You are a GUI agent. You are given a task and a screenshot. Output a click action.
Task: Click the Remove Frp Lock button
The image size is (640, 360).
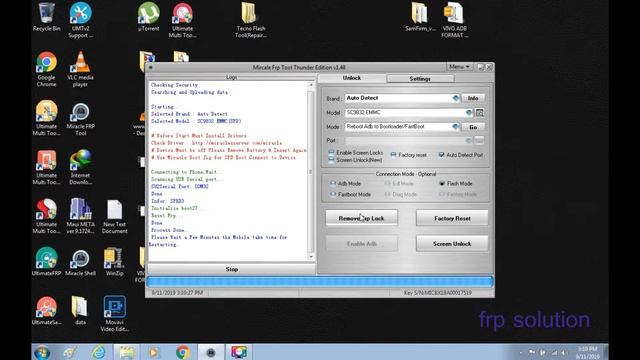tap(361, 218)
